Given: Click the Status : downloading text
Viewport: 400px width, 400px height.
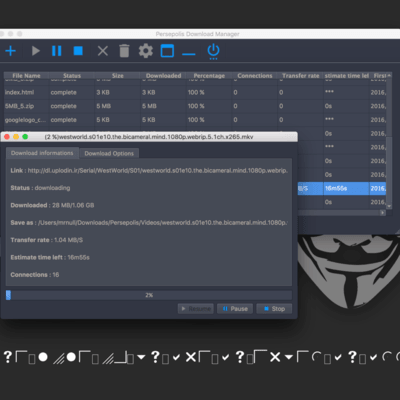Looking at the screenshot, I should 40,188.
